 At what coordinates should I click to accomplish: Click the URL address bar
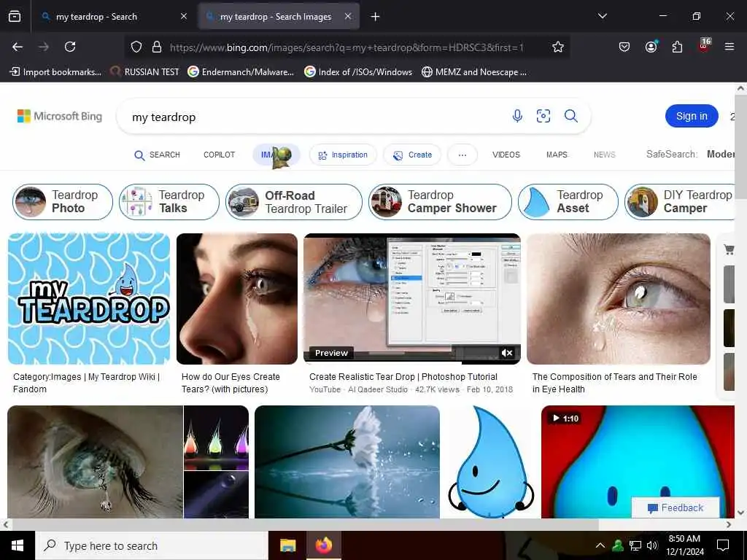pyautogui.click(x=347, y=47)
